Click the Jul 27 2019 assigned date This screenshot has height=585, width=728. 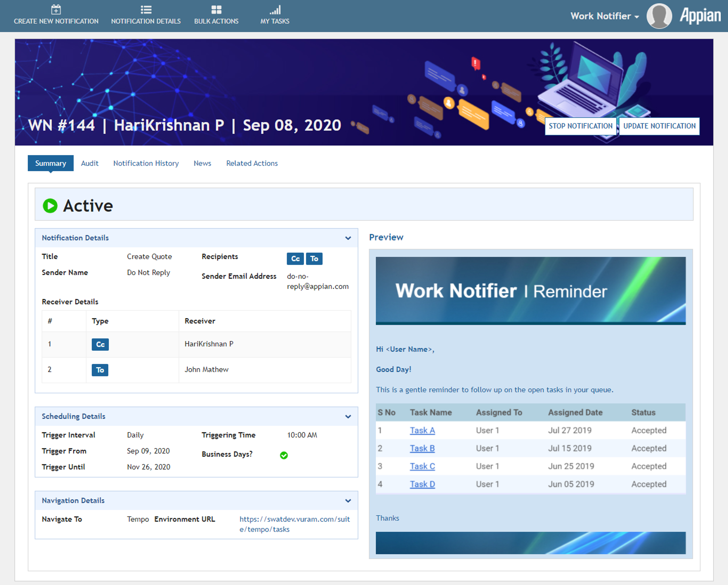coord(570,430)
